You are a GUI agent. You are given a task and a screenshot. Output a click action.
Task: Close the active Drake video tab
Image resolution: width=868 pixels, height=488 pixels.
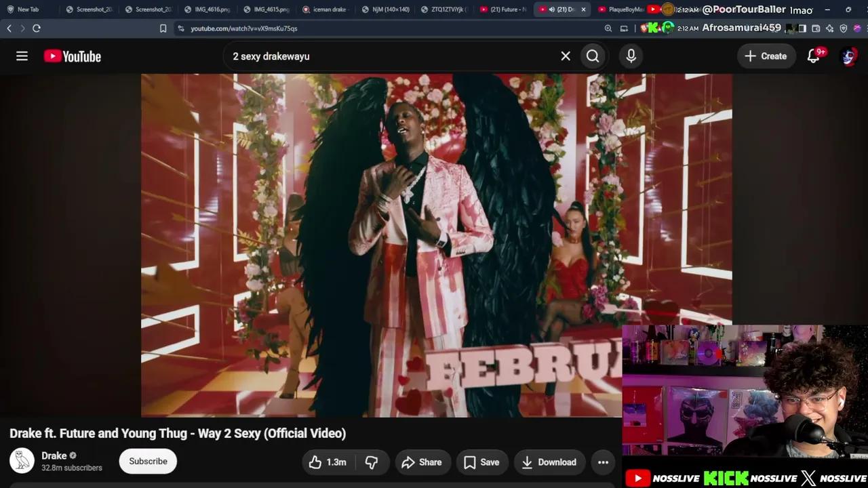point(583,9)
